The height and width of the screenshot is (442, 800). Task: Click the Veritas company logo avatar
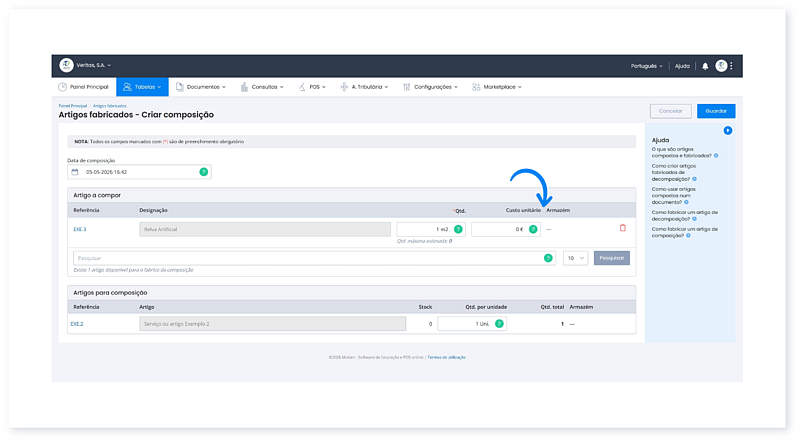point(66,65)
